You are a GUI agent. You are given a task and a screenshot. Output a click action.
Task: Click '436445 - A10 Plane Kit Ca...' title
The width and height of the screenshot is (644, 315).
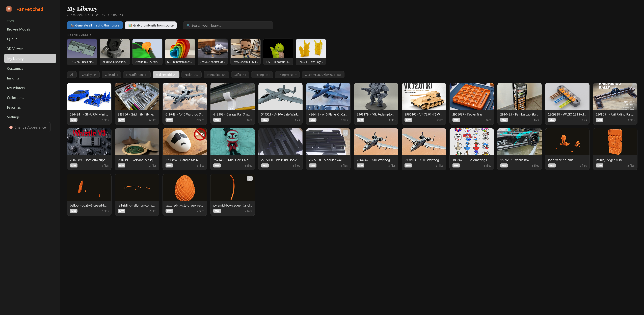point(328,114)
